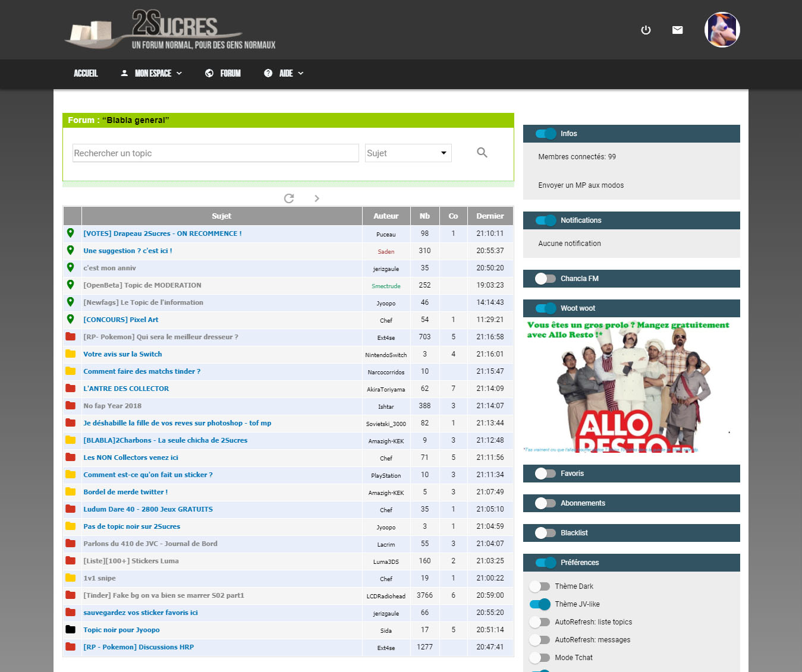Enable the Favoris panel
Screen dimensions: 802x672
click(x=546, y=474)
